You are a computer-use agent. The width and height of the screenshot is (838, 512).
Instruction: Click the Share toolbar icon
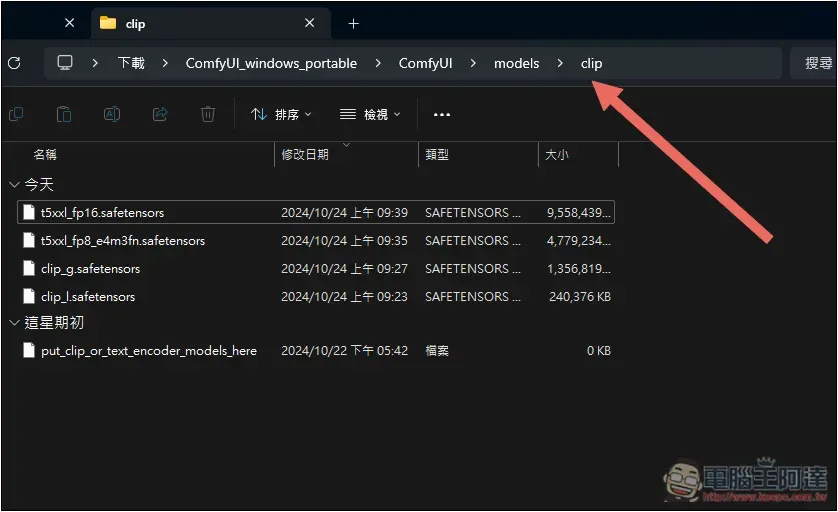click(x=160, y=115)
